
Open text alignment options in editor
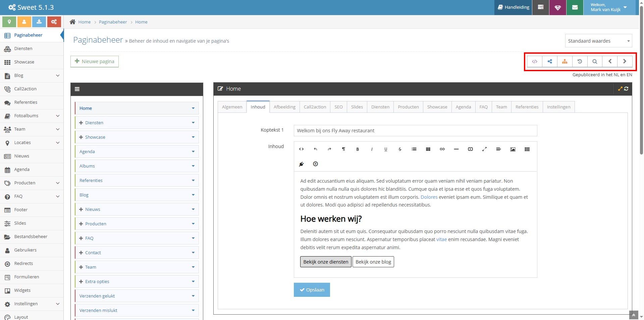point(498,149)
